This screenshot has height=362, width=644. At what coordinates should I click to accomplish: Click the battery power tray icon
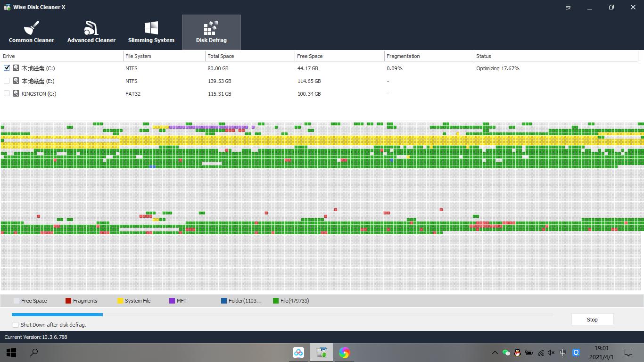(529, 353)
